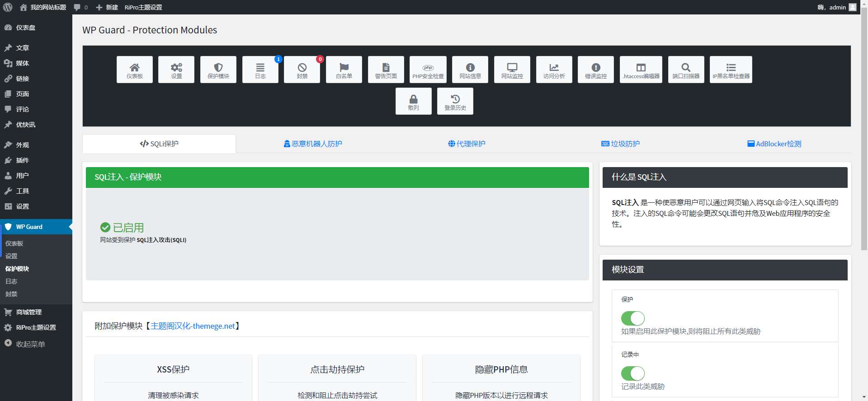Toggle the 保护 protection switch

point(633,318)
